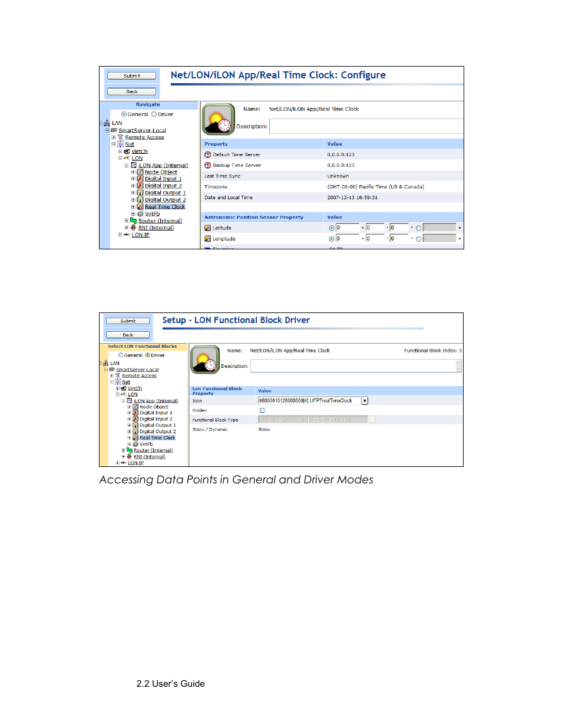This screenshot has width=562, height=728.
Task: Click the Remote Access icon in Configure tree
Action: pyautogui.click(x=120, y=137)
